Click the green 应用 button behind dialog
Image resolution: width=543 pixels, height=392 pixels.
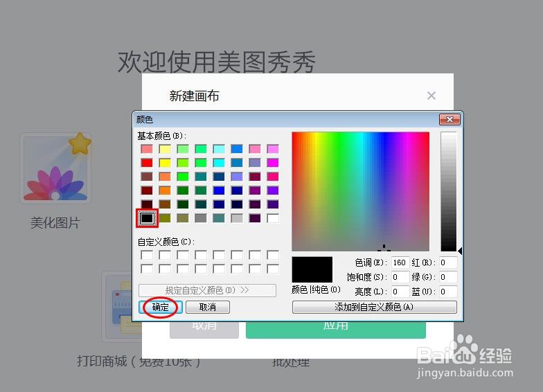coord(335,330)
